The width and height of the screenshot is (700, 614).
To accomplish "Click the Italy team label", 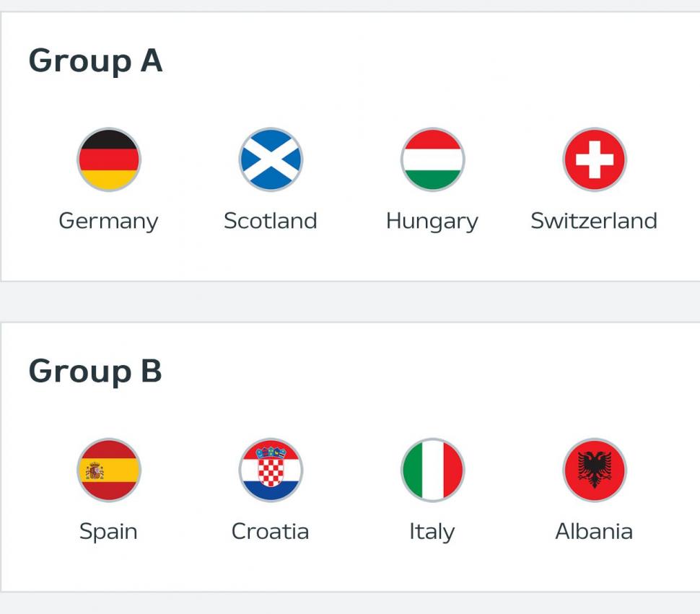I will point(432,531).
